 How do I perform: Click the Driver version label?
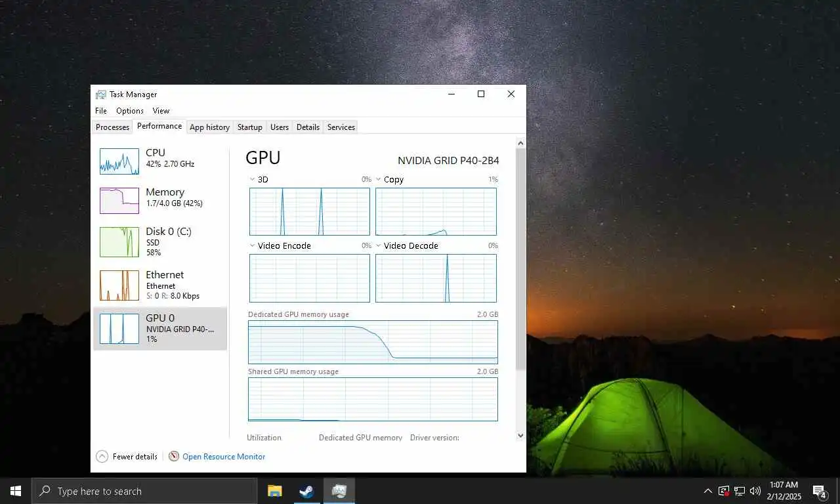(x=434, y=438)
